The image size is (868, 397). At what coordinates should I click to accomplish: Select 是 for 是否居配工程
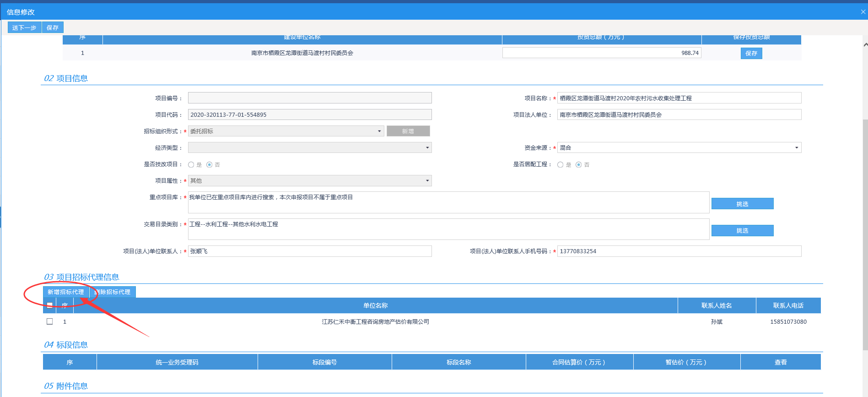pyautogui.click(x=561, y=165)
